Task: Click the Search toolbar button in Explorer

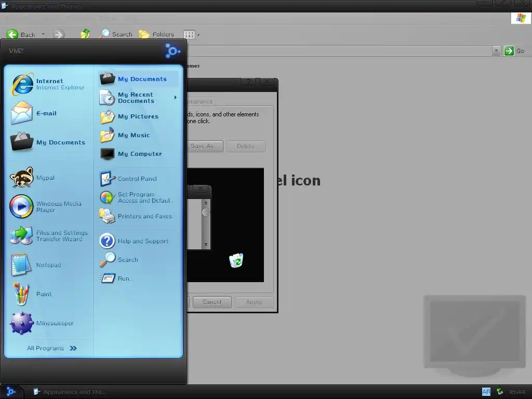Action: [116, 34]
